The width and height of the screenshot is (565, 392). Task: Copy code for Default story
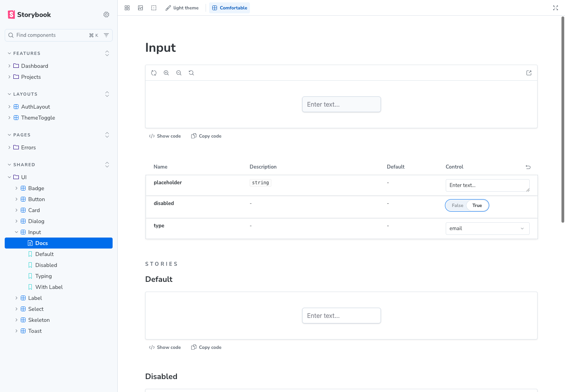coord(206,347)
